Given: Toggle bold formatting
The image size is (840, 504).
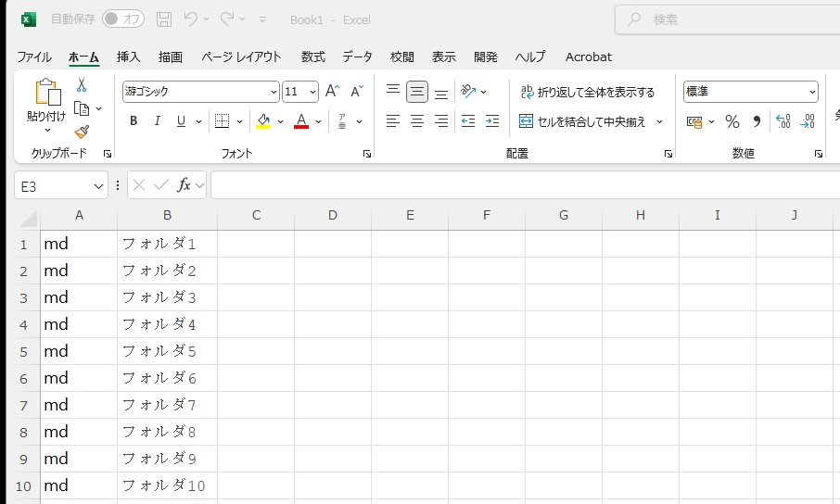Looking at the screenshot, I should click(134, 121).
